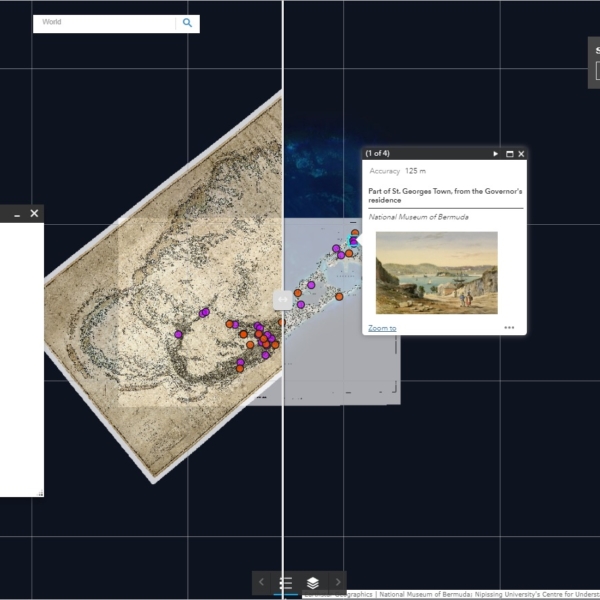Open the layers stack widget
The image size is (600, 600).
tap(313, 582)
